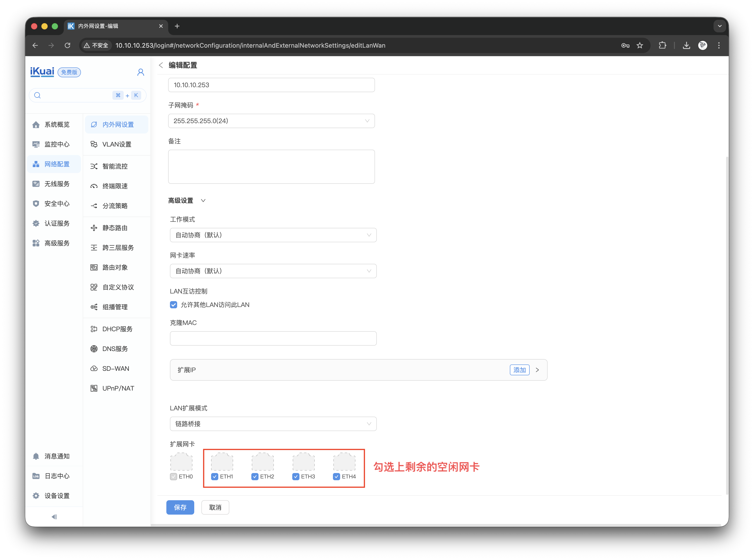Viewport: 754px width, 560px height.
Task: Bookmark page with star icon
Action: click(640, 45)
